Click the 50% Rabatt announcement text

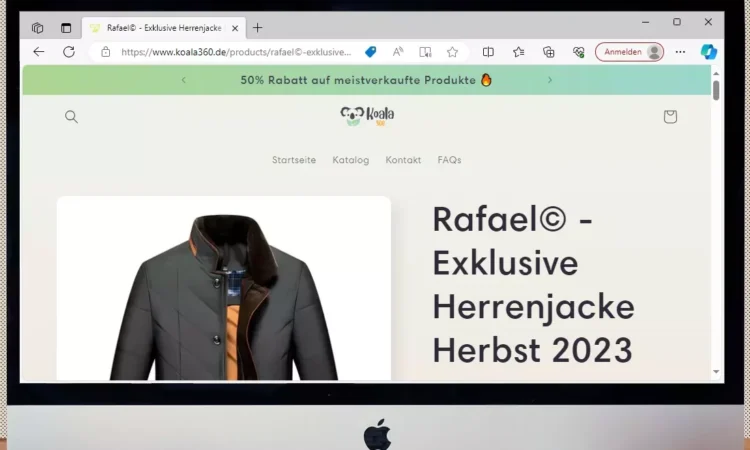coord(366,80)
